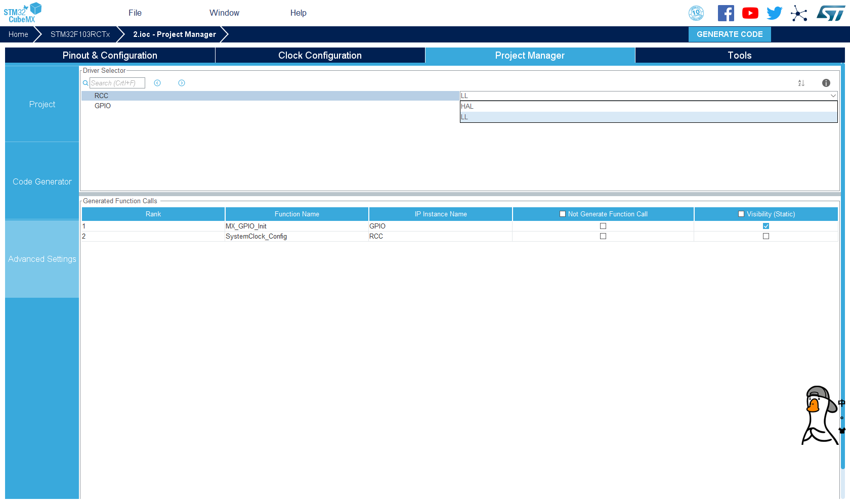
Task: Uncheck Visibility Static for MX_GPIO_Init
Action: point(766,226)
